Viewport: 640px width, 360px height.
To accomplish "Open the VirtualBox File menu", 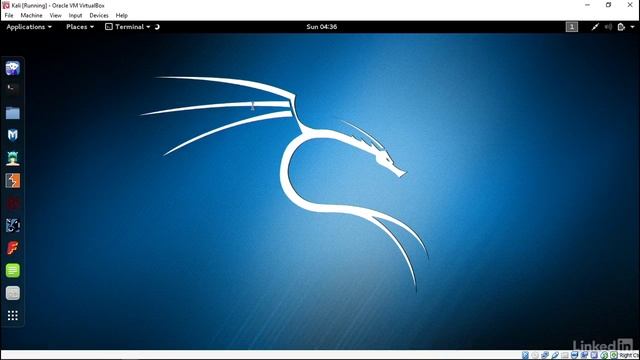I will (9, 16).
